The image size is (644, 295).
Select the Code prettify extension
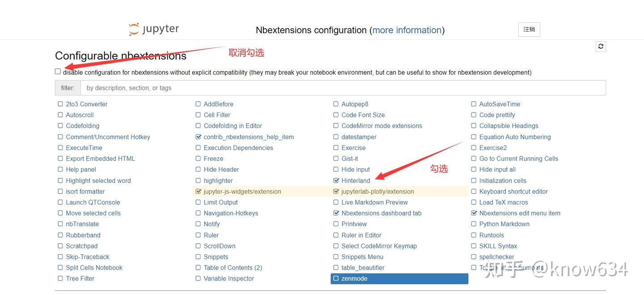point(497,115)
